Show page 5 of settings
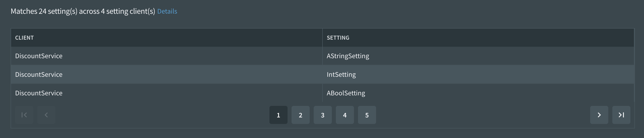 pyautogui.click(x=367, y=115)
